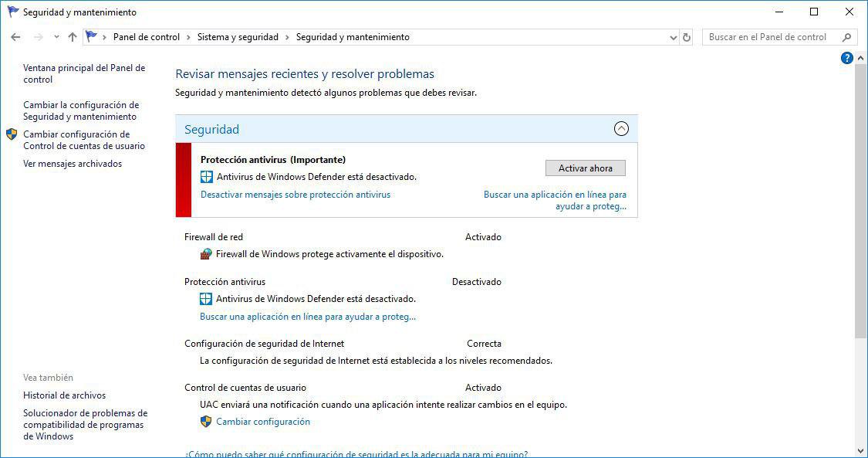Collapse the Seguridad section
This screenshot has width=868, height=458.
pyautogui.click(x=621, y=129)
